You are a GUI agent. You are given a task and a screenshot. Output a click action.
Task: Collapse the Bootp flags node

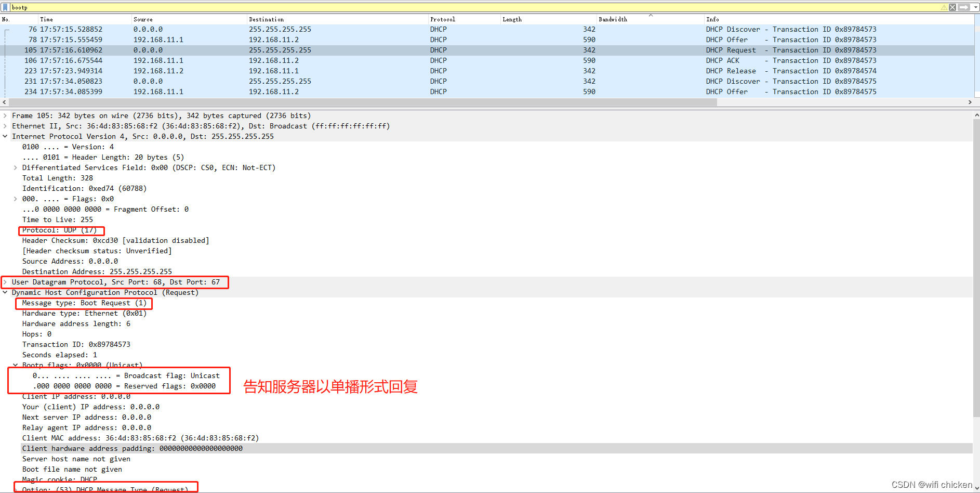click(x=16, y=365)
